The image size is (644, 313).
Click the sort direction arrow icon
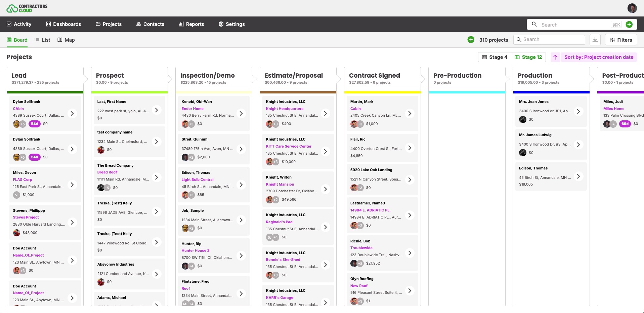(555, 57)
